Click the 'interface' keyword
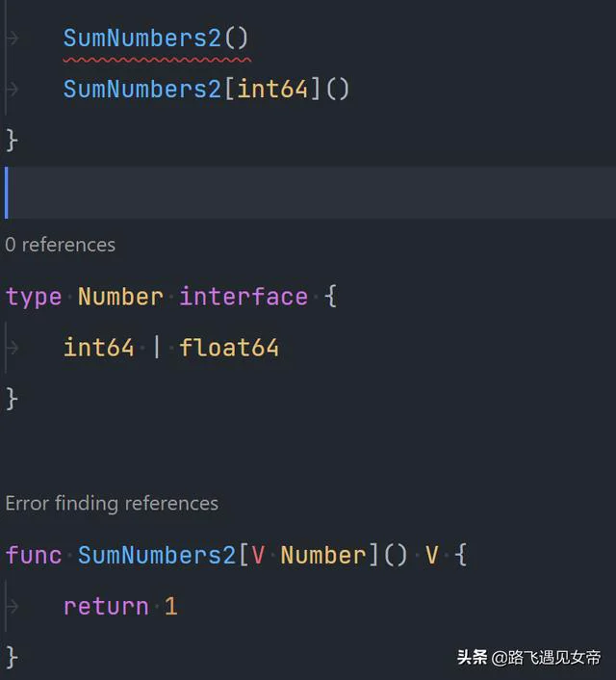616x680 pixels. (x=244, y=297)
